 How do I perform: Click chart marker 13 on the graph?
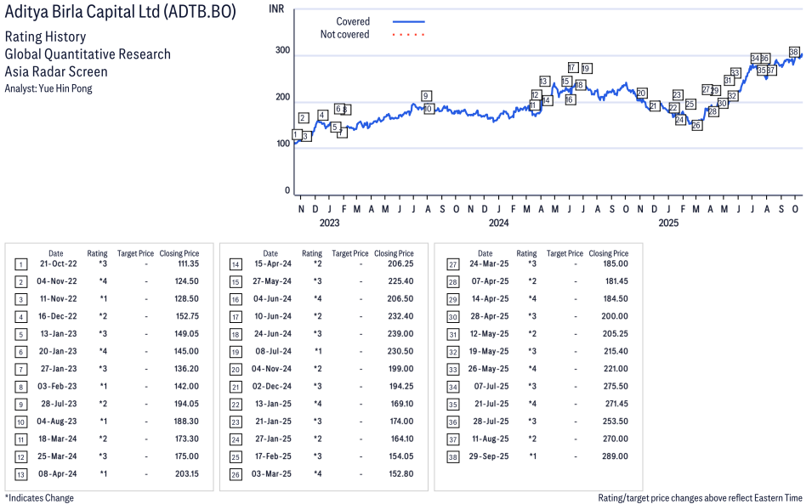pyautogui.click(x=544, y=82)
